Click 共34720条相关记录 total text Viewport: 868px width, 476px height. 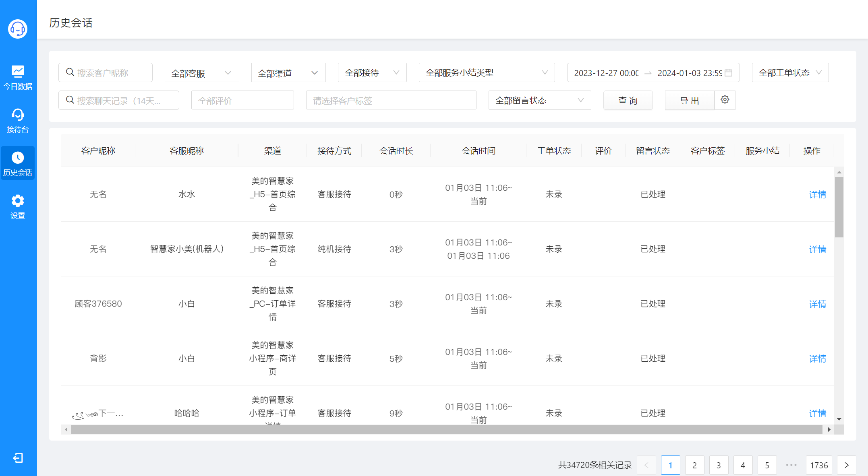tap(595, 465)
